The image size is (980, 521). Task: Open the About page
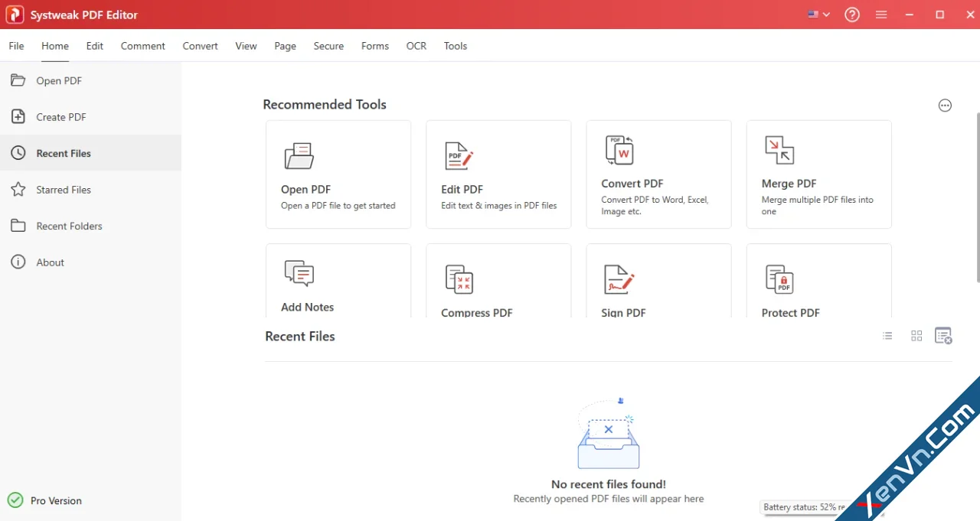tap(51, 262)
